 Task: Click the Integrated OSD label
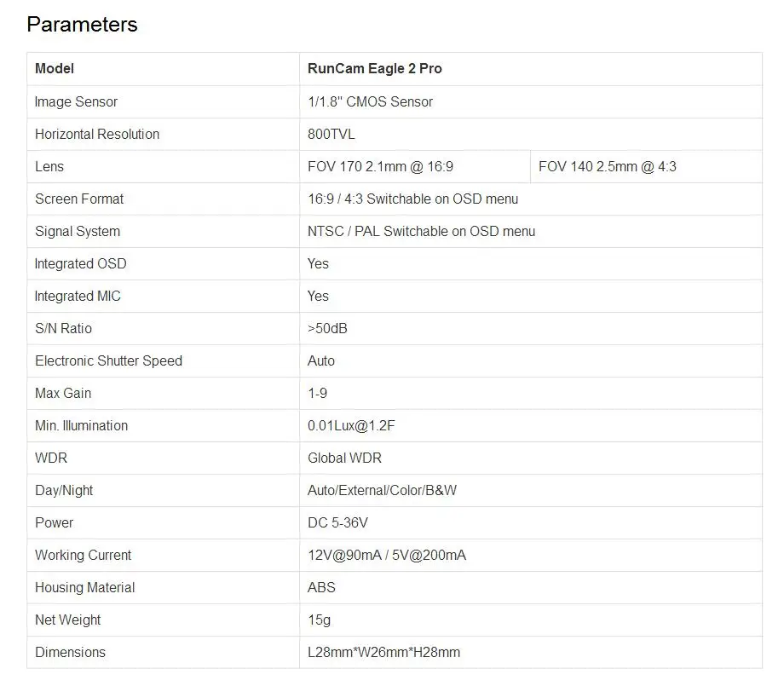pos(80,263)
